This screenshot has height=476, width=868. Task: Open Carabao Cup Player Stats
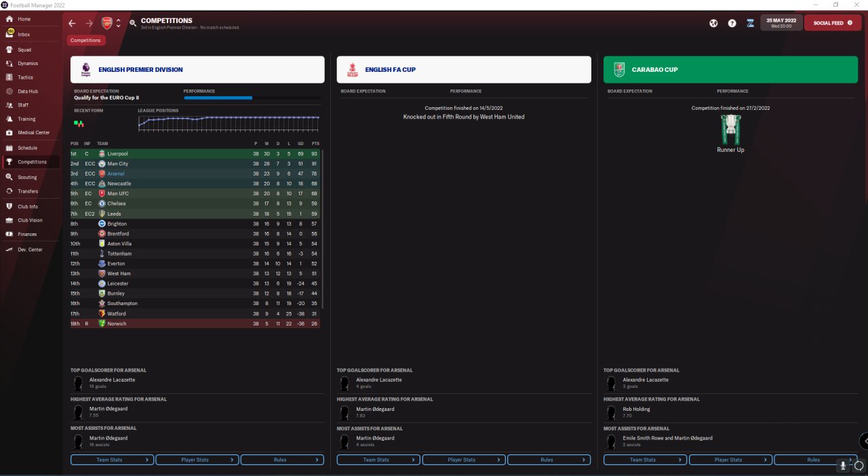(730, 460)
